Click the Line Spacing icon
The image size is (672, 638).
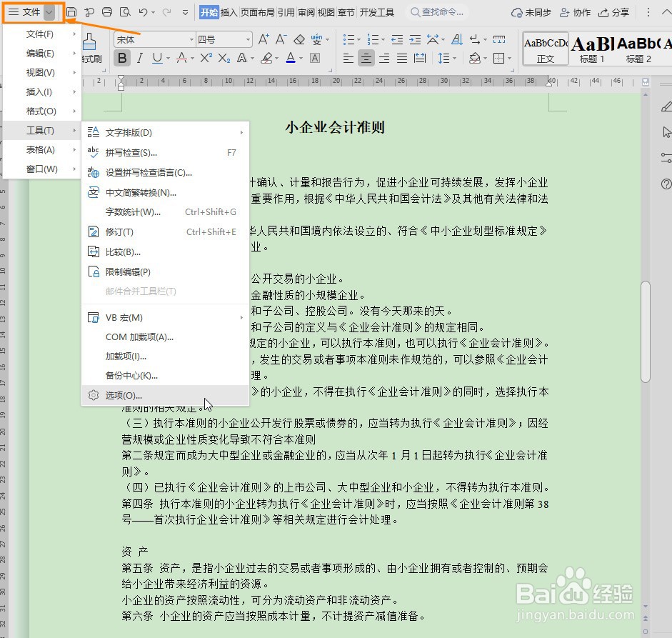point(443,59)
